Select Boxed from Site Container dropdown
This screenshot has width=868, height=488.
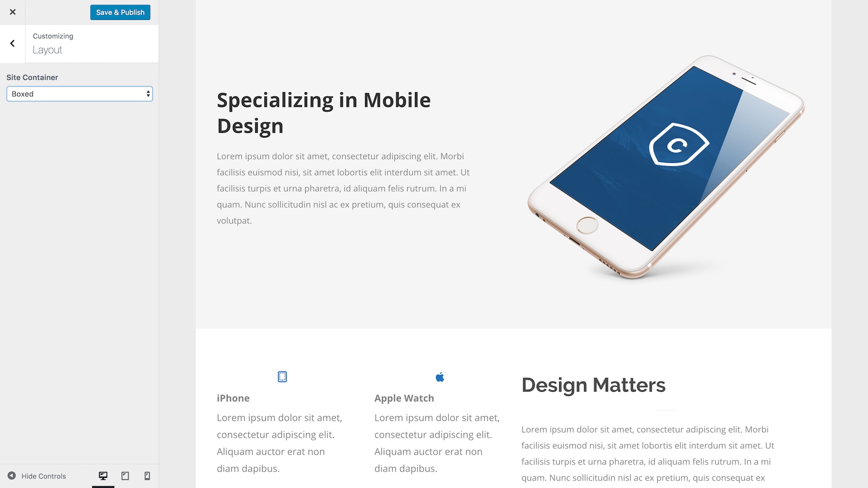79,94
